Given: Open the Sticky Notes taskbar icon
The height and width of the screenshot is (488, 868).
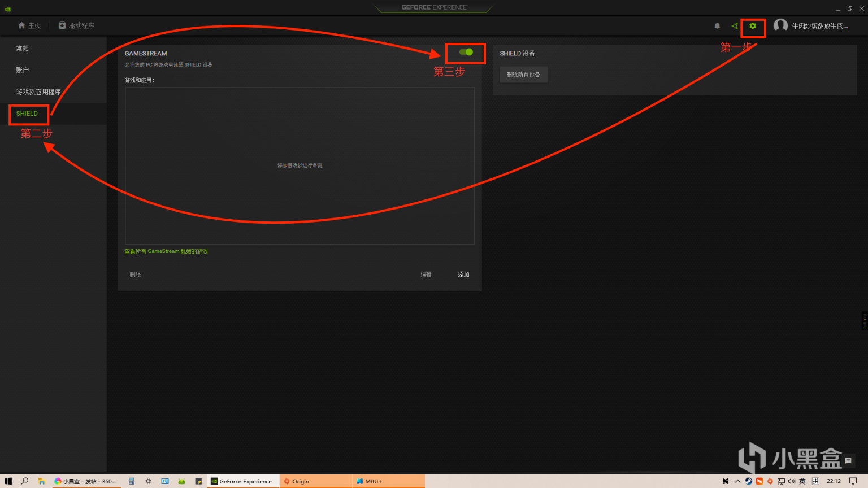Looking at the screenshot, I should click(198, 481).
